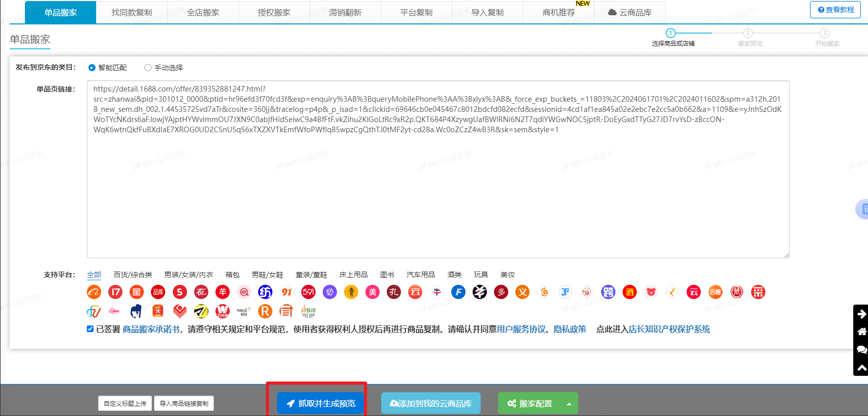The image size is (868, 416).
Task: Click the orange 'R' platform icon
Action: click(265, 311)
